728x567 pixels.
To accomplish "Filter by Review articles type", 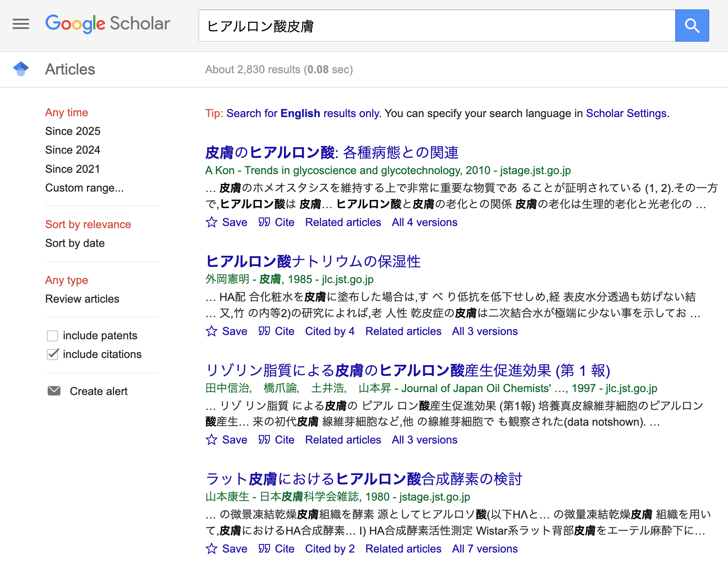I will pos(82,299).
